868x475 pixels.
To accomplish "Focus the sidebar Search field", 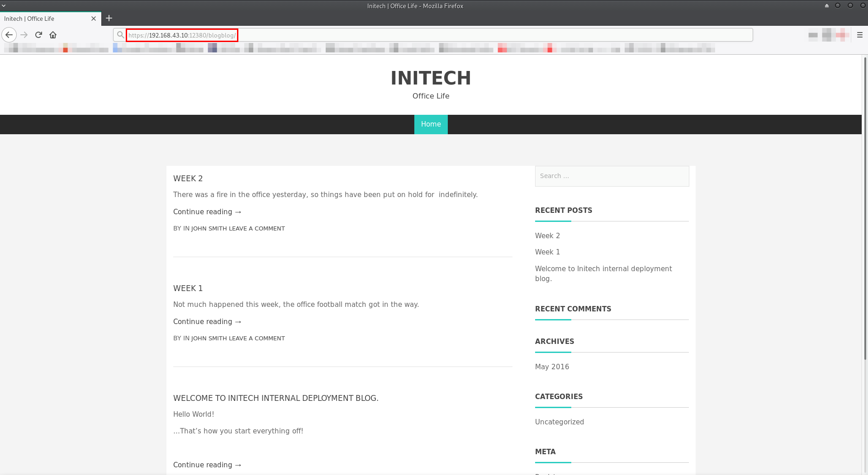I will 612,176.
